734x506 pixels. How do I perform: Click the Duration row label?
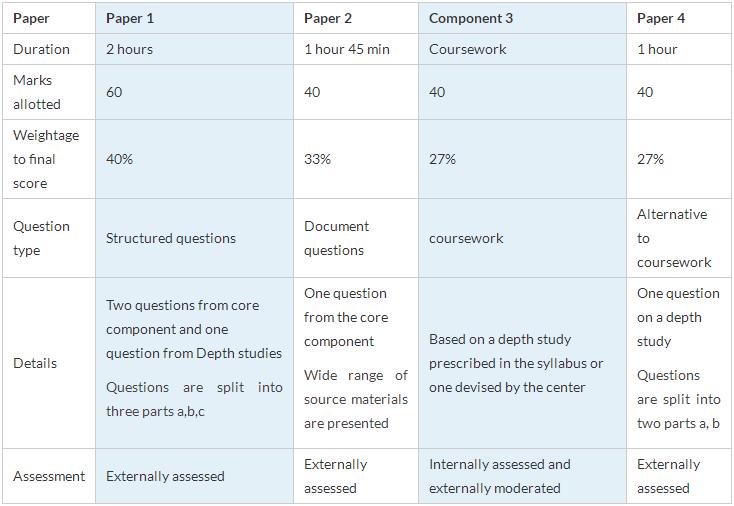pyautogui.click(x=41, y=49)
